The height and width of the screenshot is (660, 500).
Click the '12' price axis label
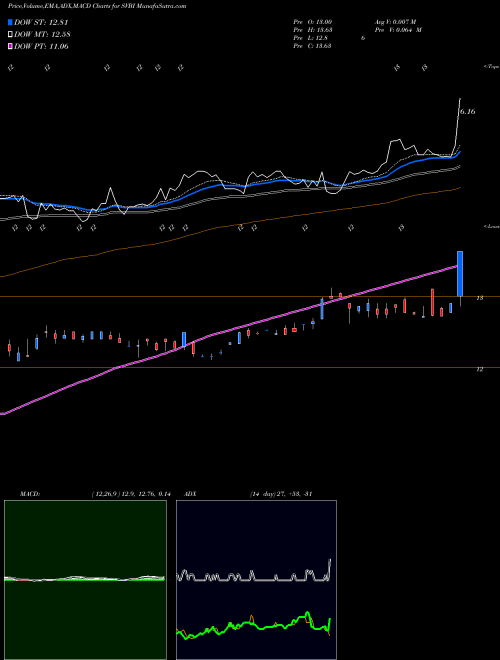click(x=479, y=369)
